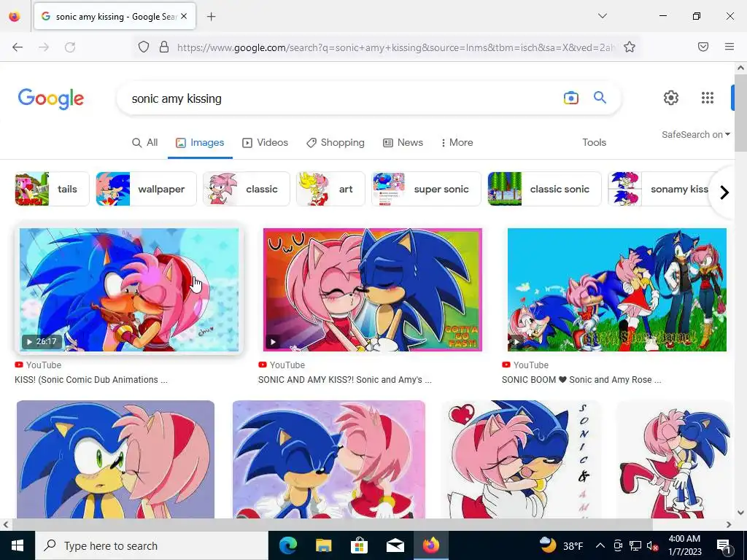747x560 pixels.
Task: Filter results with the super sonic chip
Action: (426, 189)
